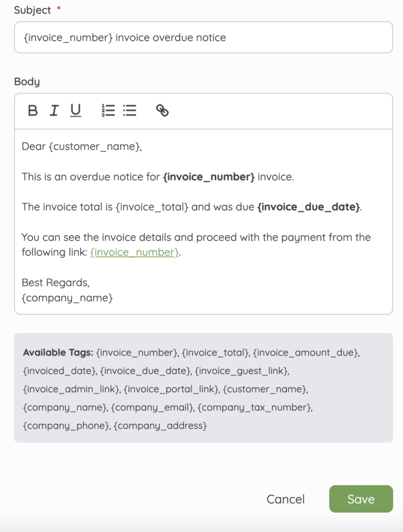This screenshot has width=403, height=532.
Task: Cancel editing the email template
Action: pos(285,499)
